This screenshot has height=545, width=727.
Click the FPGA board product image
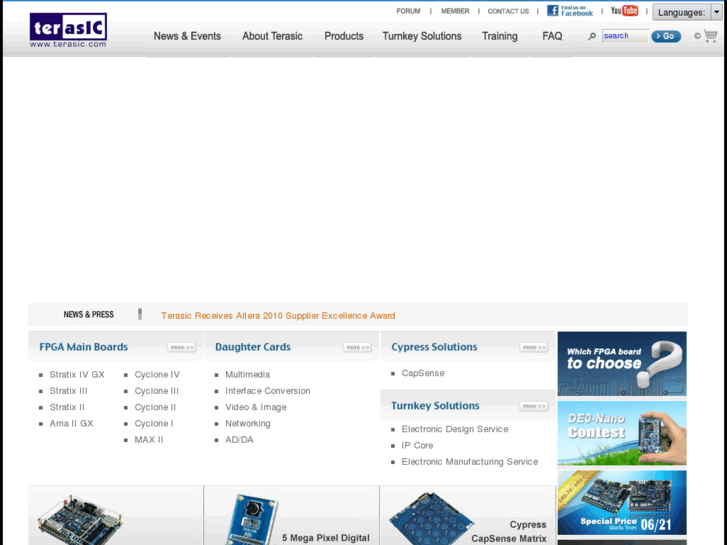(x=80, y=520)
